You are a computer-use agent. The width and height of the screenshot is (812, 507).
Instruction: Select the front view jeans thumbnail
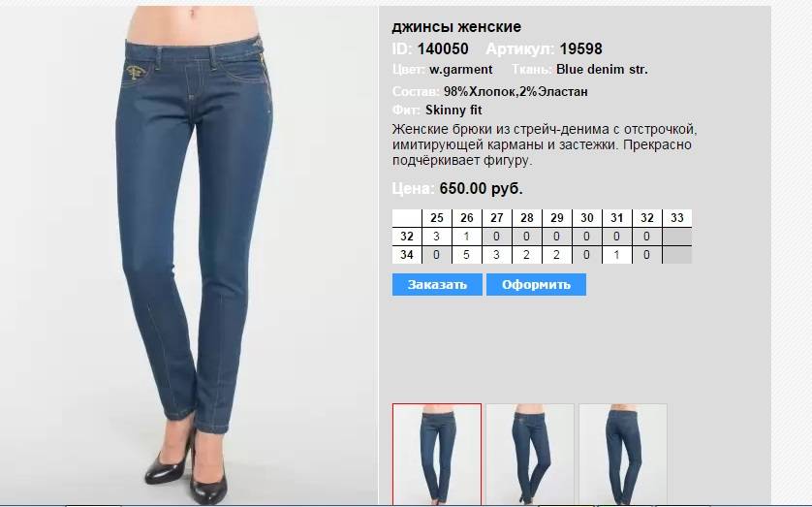437,454
